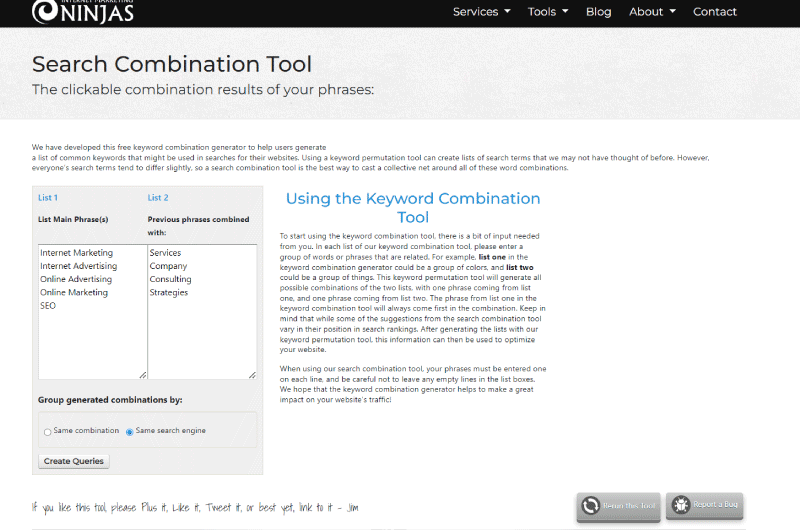Click the handwritten 'If you like this tool' note

(195, 508)
